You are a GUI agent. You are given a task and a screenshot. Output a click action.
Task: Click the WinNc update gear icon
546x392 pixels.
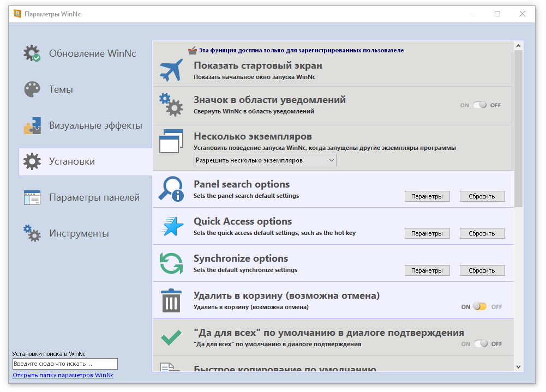coord(32,53)
